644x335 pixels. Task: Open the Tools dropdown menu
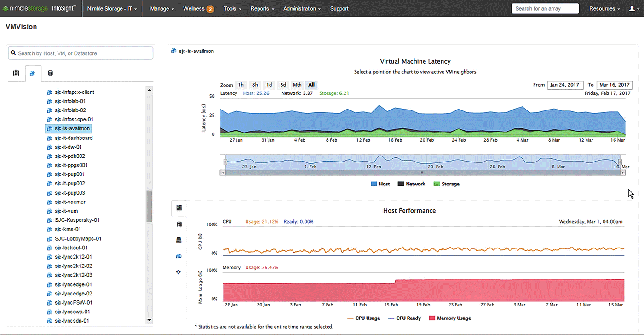(232, 9)
